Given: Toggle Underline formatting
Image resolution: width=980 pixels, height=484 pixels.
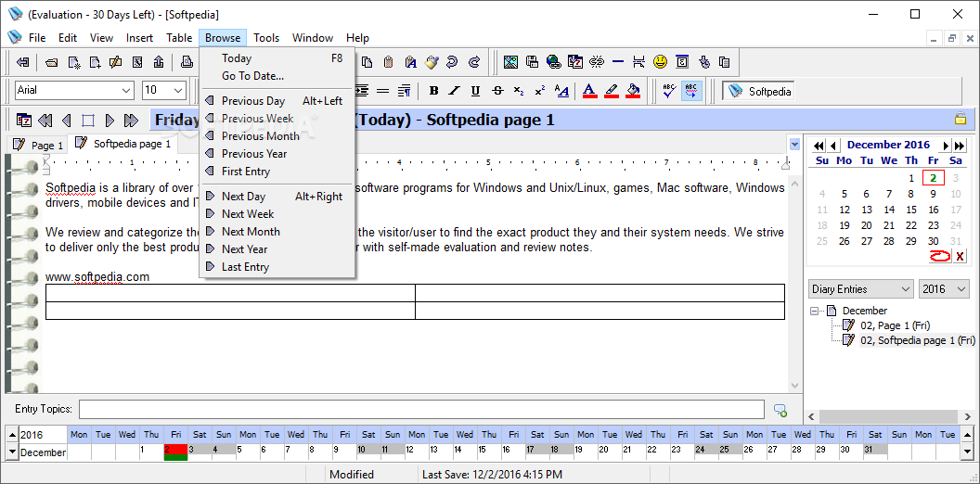Looking at the screenshot, I should 476,91.
